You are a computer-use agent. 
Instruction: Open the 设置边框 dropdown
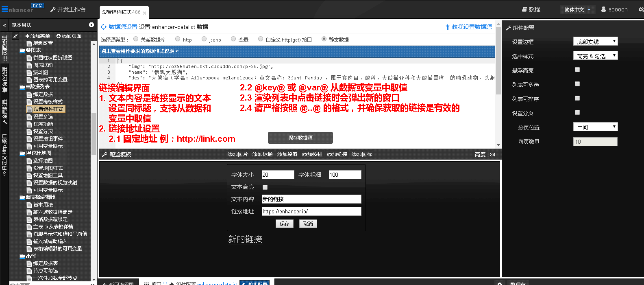click(x=595, y=42)
